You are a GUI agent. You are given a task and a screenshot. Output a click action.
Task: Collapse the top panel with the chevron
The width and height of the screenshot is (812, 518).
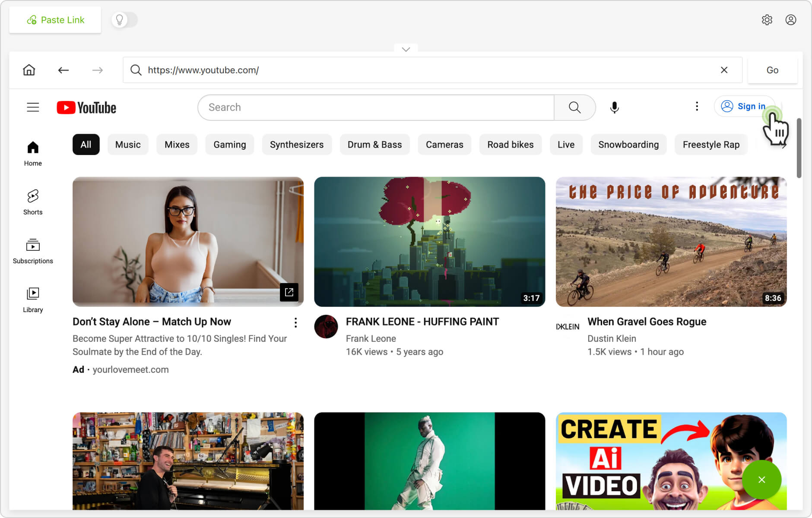point(406,49)
